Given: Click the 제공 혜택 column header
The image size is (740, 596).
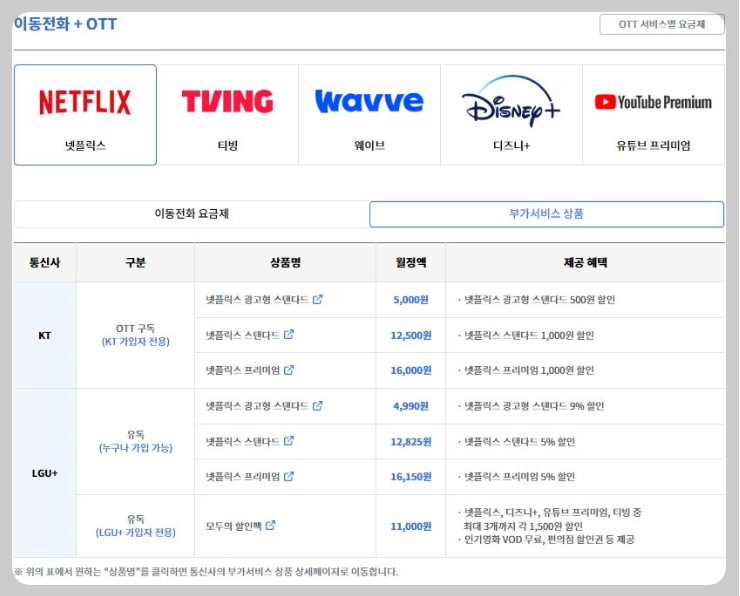Looking at the screenshot, I should [585, 262].
